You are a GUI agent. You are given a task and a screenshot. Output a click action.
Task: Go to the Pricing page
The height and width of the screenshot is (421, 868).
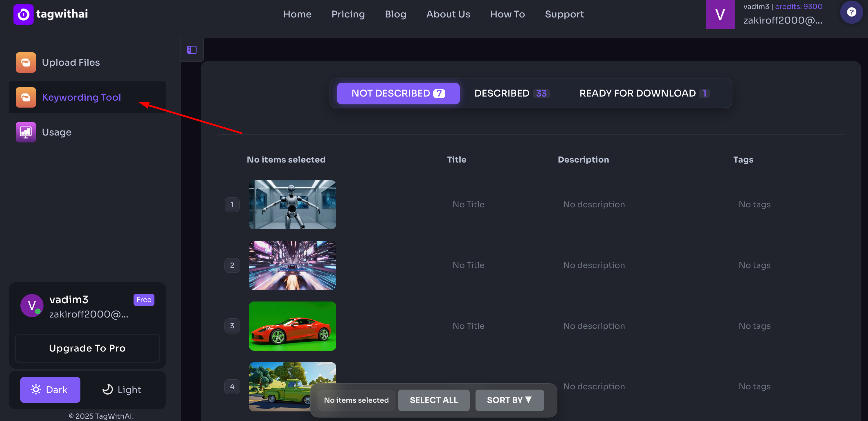click(348, 14)
